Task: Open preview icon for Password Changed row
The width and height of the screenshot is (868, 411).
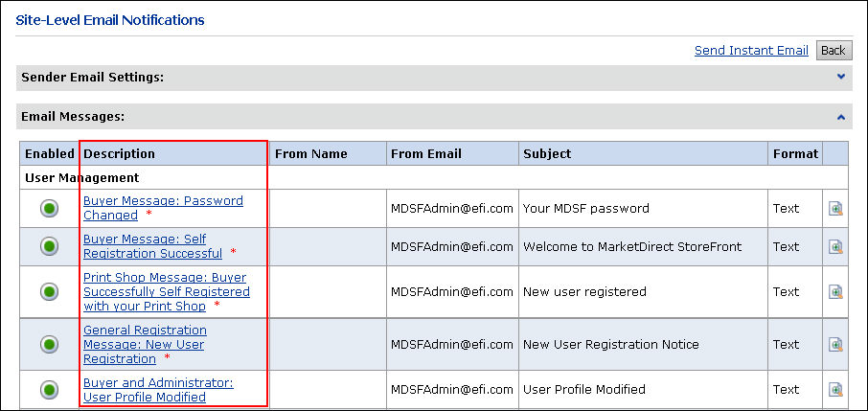Action: [x=835, y=209]
